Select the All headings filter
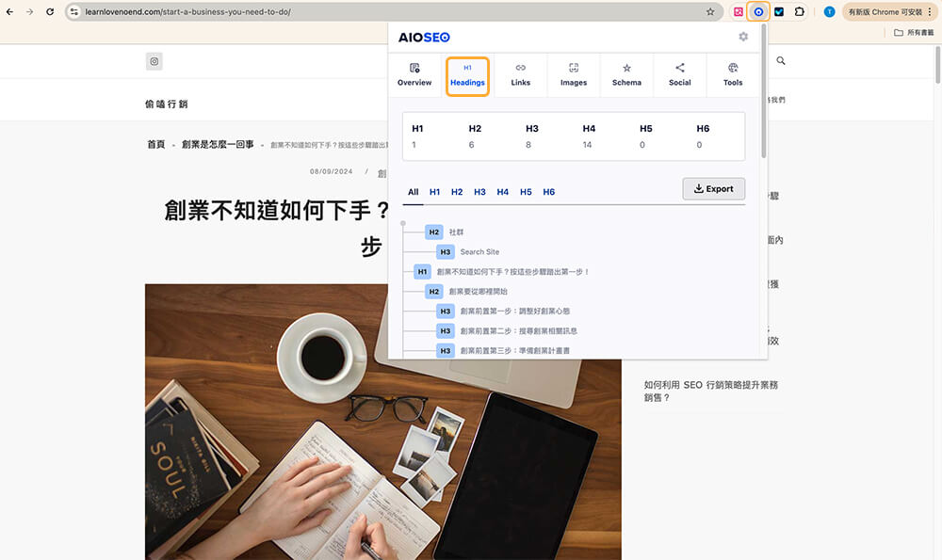This screenshot has height=560, width=942. point(414,192)
